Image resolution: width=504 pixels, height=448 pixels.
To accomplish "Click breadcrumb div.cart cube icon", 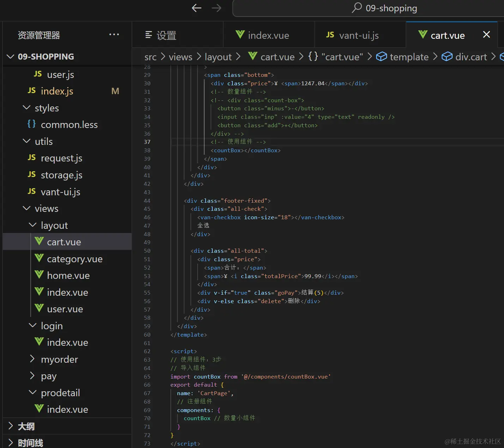I will pos(447,56).
